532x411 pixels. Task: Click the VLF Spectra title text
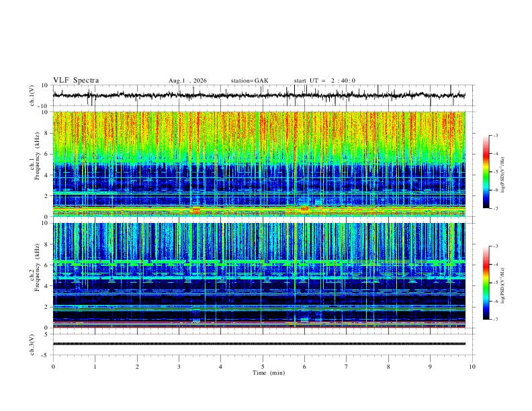coord(76,81)
